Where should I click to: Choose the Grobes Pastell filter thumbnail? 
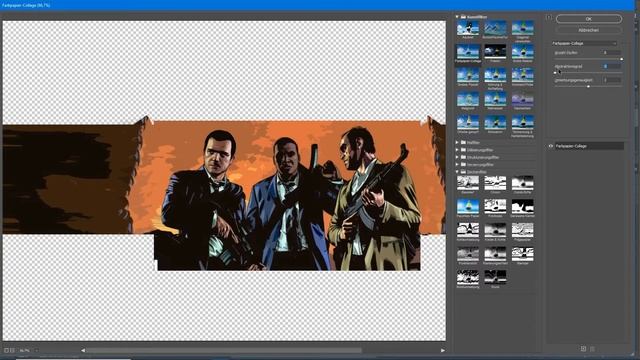point(468,75)
